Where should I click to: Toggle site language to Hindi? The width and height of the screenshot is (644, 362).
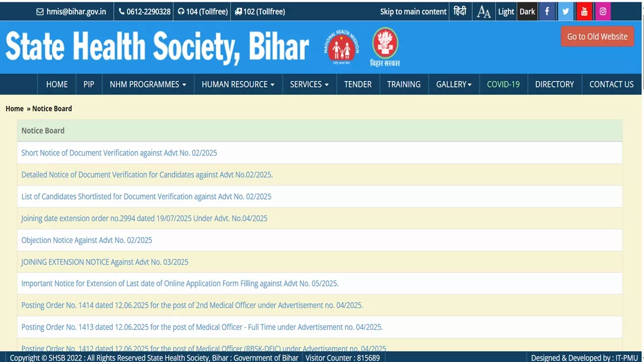pyautogui.click(x=460, y=11)
